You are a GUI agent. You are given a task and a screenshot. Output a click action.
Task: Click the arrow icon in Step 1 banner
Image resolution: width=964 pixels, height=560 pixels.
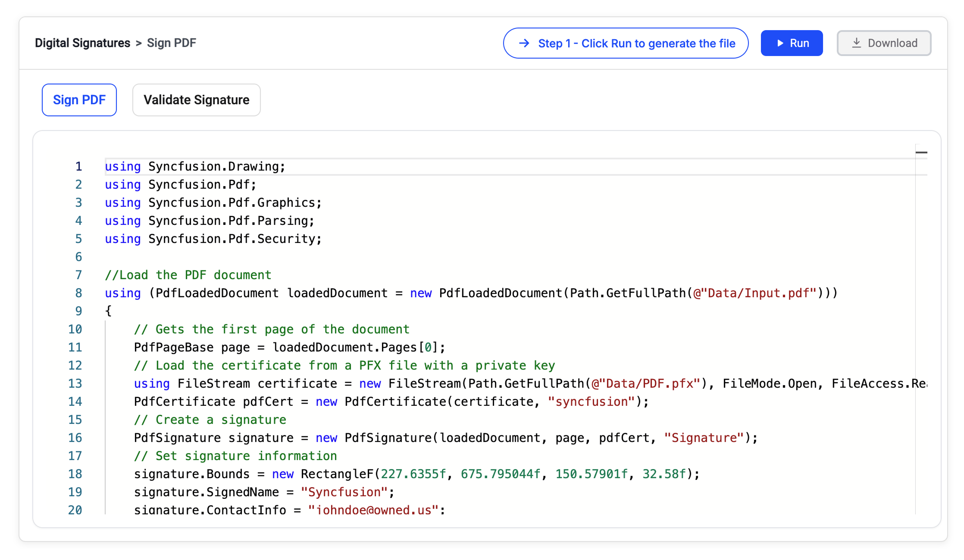tap(524, 43)
